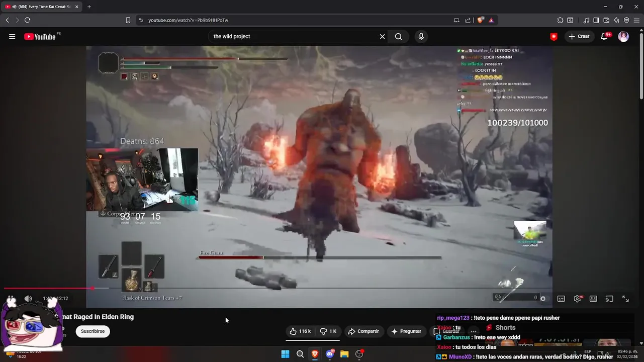644x362 pixels.
Task: Open the red-badged app after File Explorer
Action: pos(359,354)
